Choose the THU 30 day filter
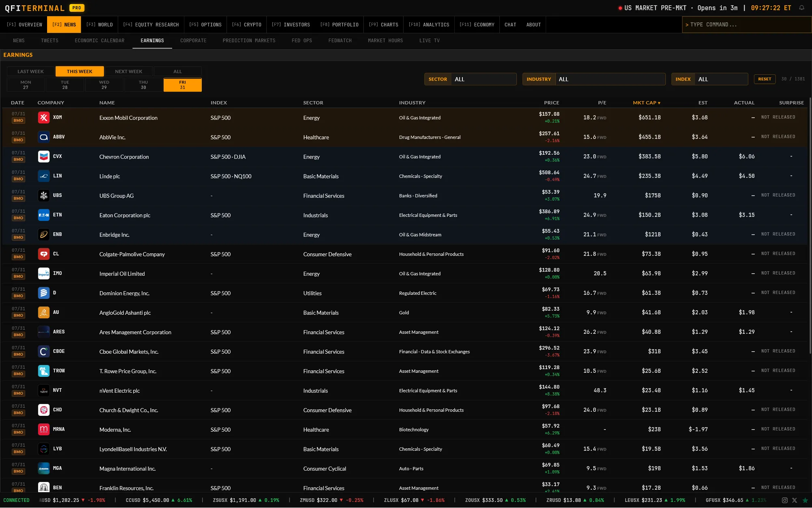The height and width of the screenshot is (508, 812). (143, 85)
